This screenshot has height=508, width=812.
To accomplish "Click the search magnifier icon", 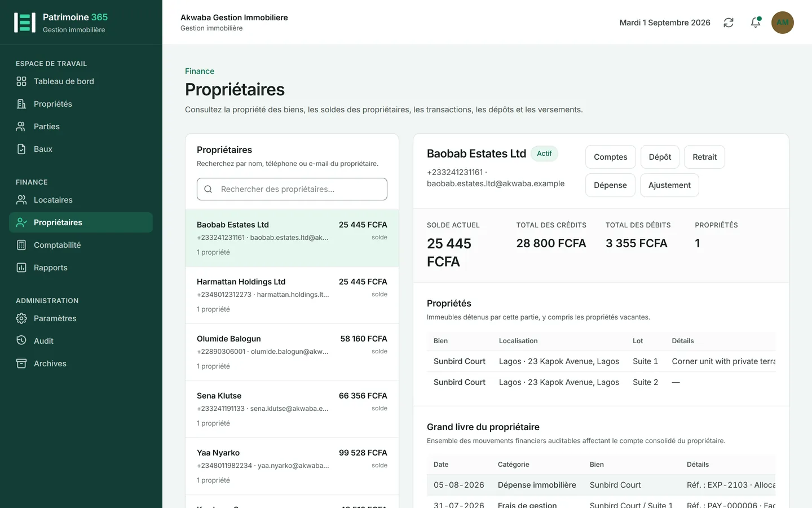I will tap(208, 189).
